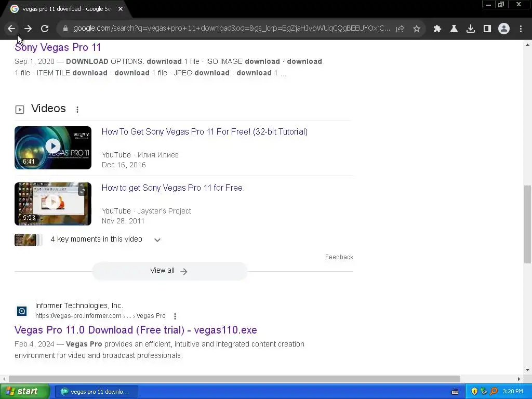532x399 pixels.
Task: Click the Videos section play icon
Action: pyautogui.click(x=20, y=109)
